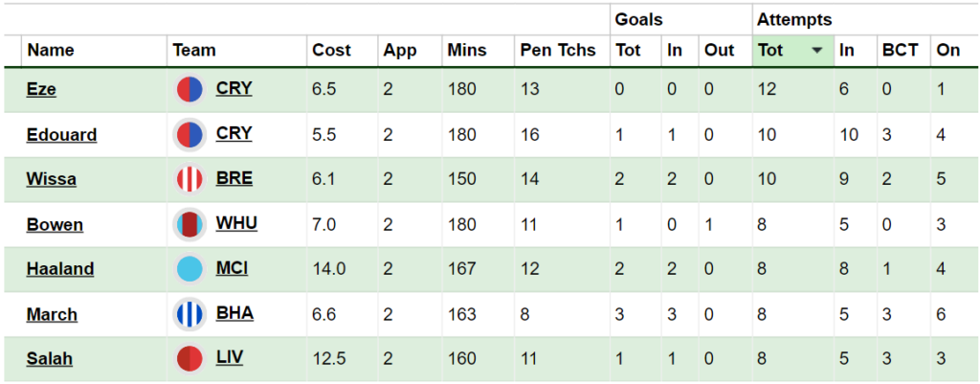Sort table by Pen Tchs header

click(558, 51)
